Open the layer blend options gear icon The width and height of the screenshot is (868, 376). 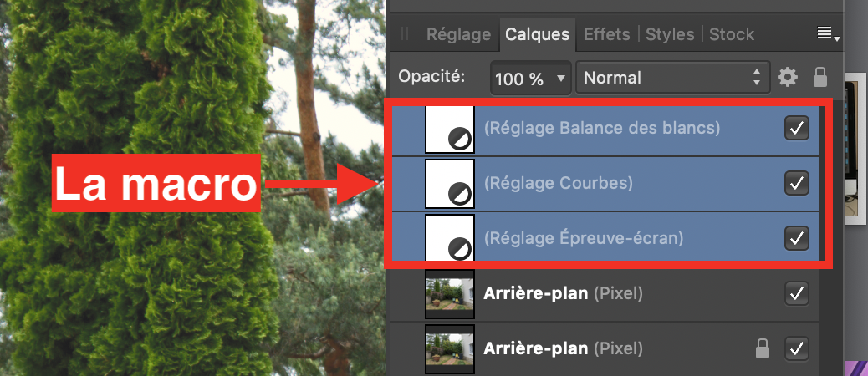point(787,78)
